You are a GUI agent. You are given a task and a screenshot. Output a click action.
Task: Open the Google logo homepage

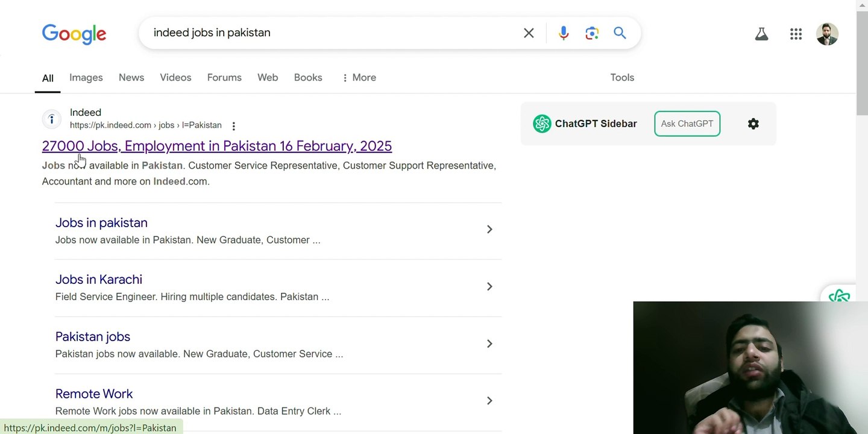click(x=74, y=34)
